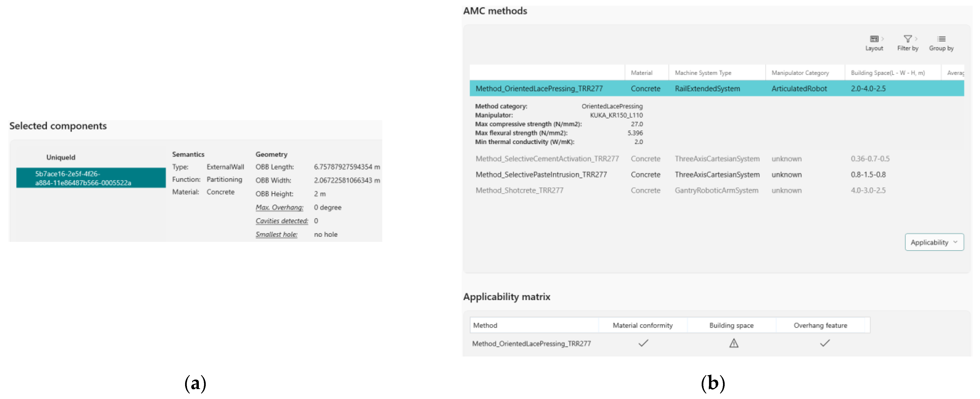Image resolution: width=980 pixels, height=399 pixels.
Task: Select the highlighted UniqueId component entry
Action: coord(91,178)
